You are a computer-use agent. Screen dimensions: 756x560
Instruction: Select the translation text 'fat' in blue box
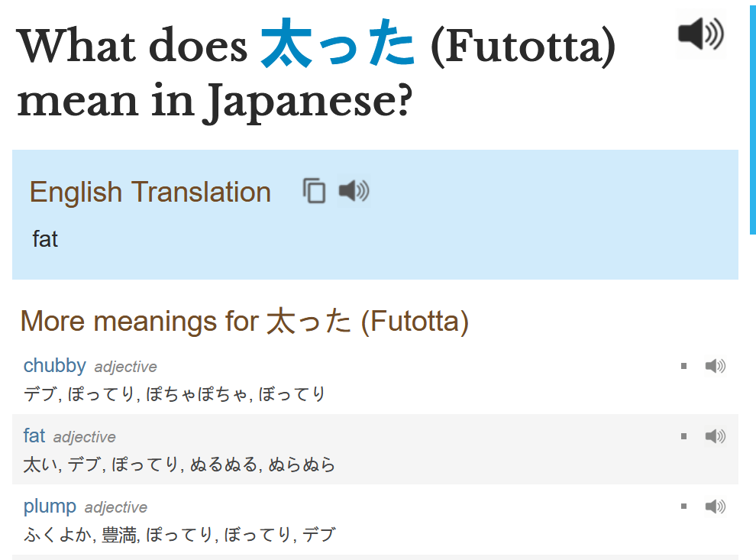point(45,239)
